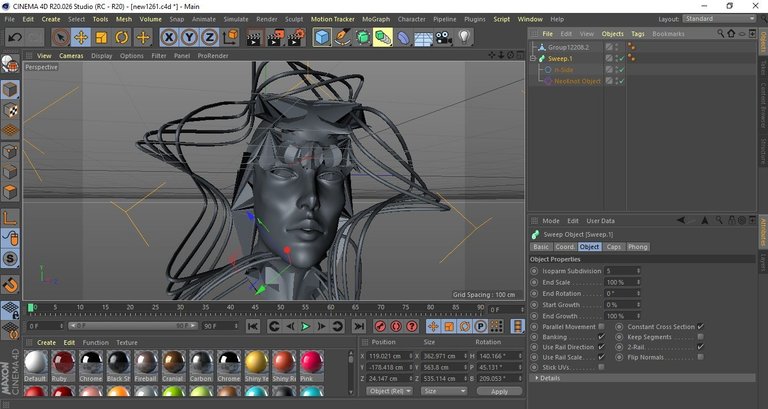Add a Light object
768x409 pixels.
464,37
